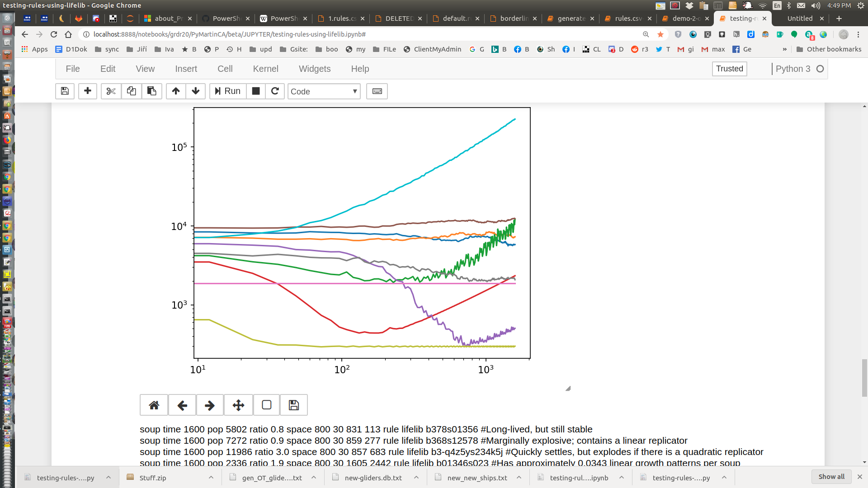Reload the page in Chrome
868x488 pixels.
coord(54,34)
